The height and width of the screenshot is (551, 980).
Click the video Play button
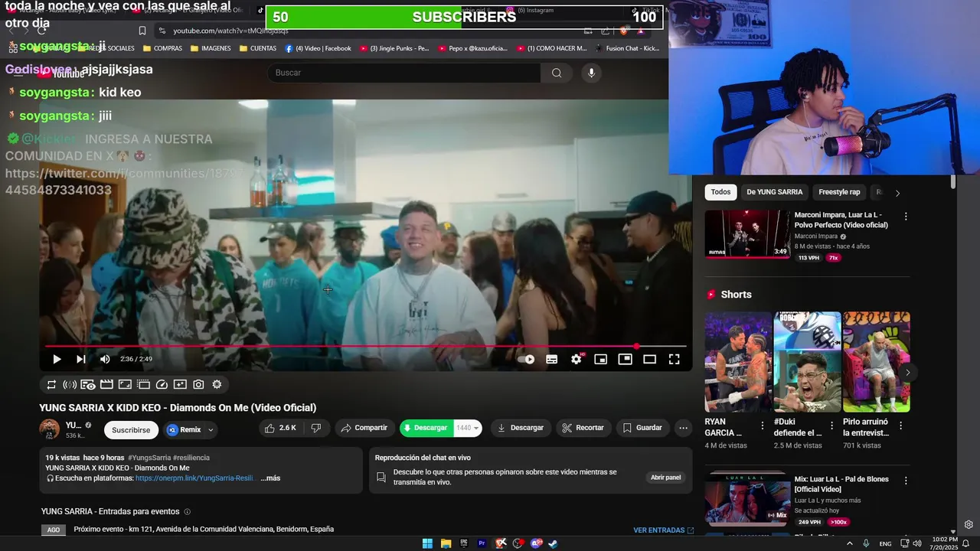[57, 359]
